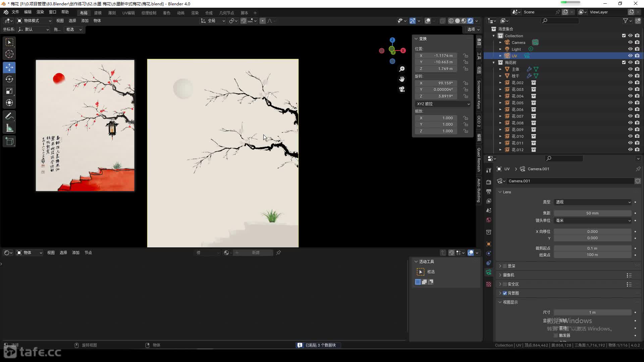Image resolution: width=644 pixels, height=362 pixels.
Task: Pin the properties editor context
Action: [638, 169]
